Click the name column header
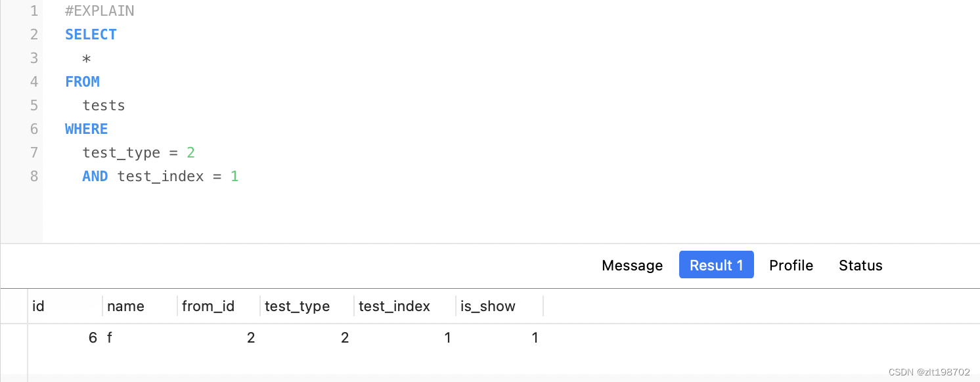The height and width of the screenshot is (382, 980). pyautogui.click(x=125, y=306)
